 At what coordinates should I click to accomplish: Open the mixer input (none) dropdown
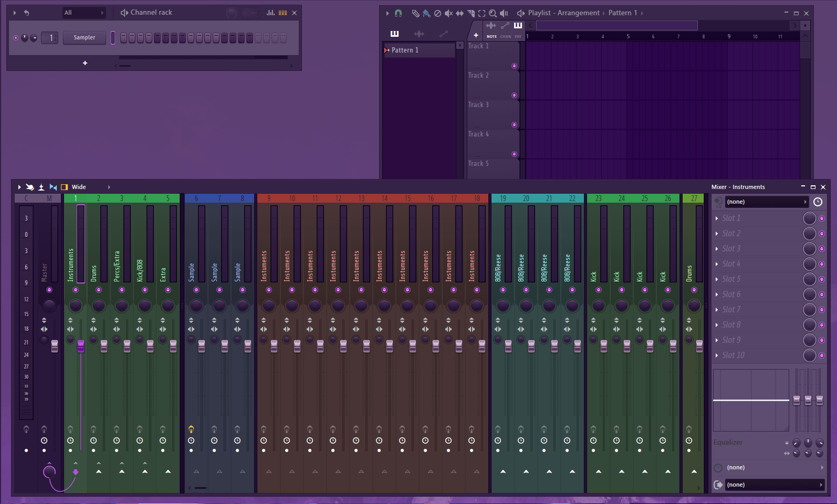coord(767,202)
